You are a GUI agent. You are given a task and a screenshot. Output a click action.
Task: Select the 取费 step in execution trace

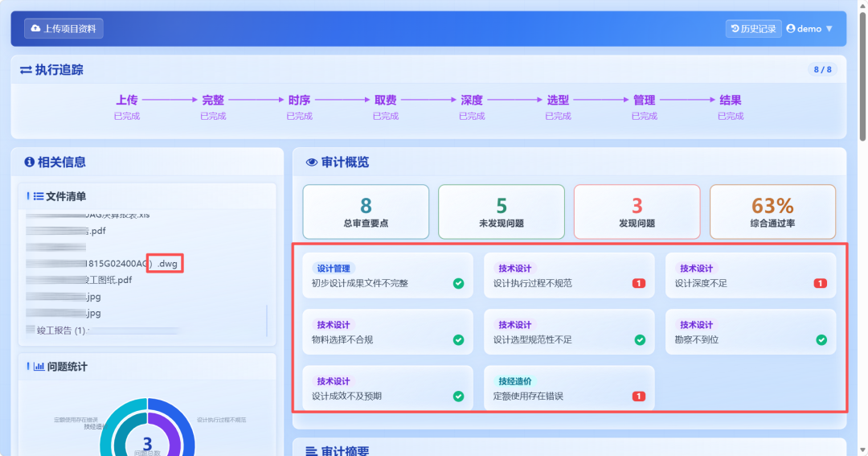386,105
